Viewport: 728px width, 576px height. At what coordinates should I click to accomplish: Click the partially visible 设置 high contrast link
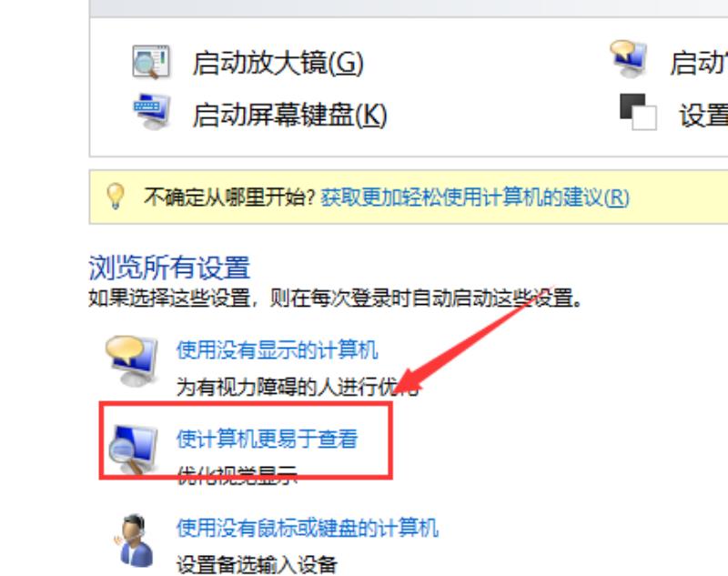coord(703,115)
